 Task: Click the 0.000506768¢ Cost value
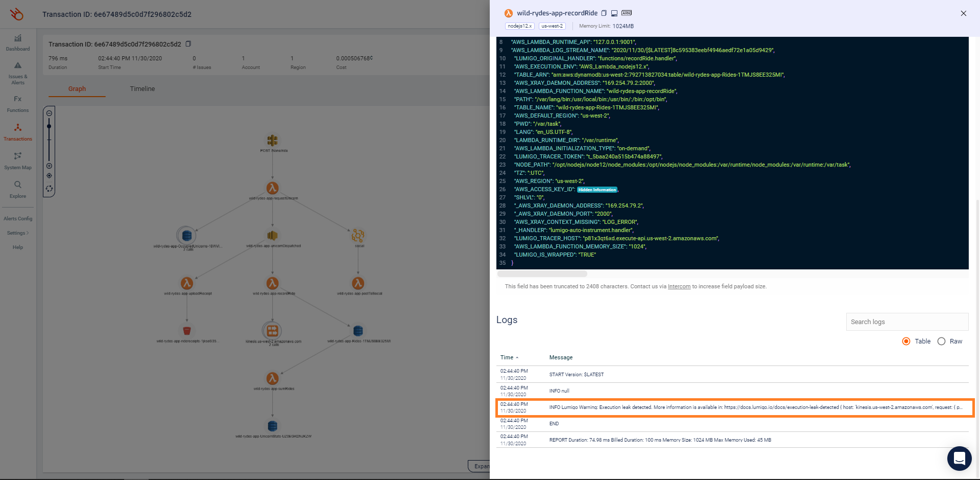tap(354, 58)
